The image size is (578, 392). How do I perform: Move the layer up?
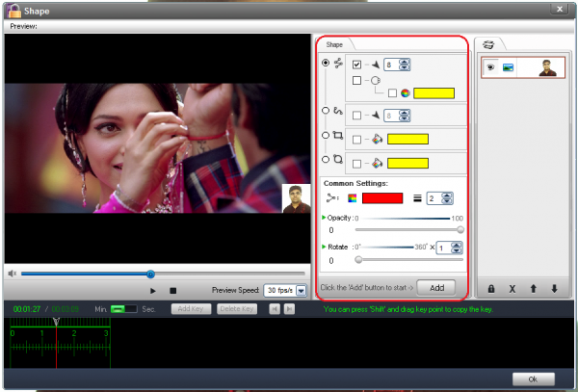pos(533,289)
